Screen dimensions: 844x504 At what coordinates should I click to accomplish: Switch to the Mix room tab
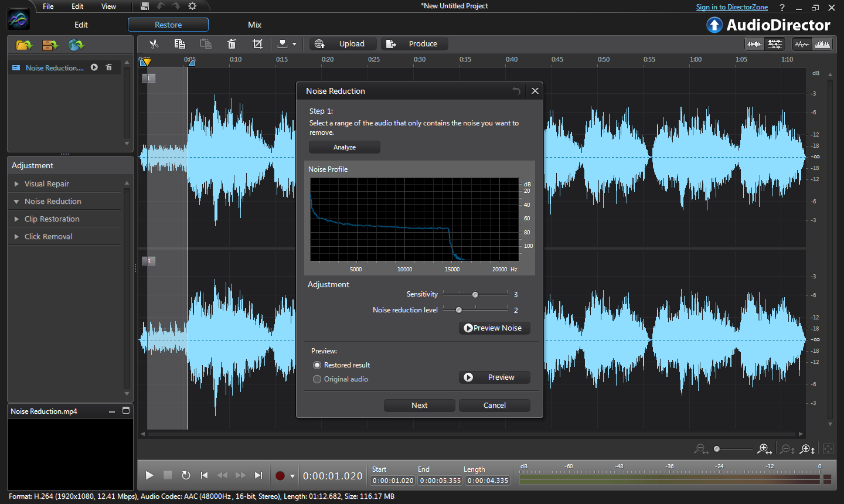pyautogui.click(x=254, y=25)
